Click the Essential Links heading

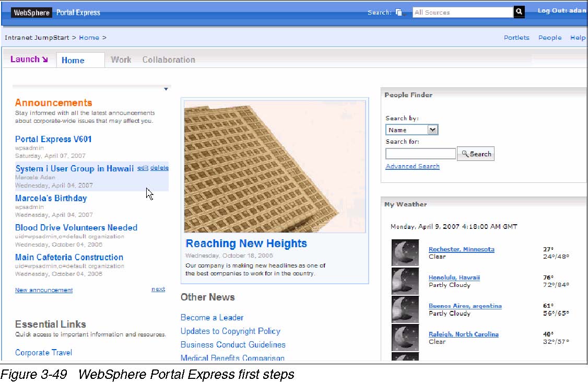coord(51,324)
